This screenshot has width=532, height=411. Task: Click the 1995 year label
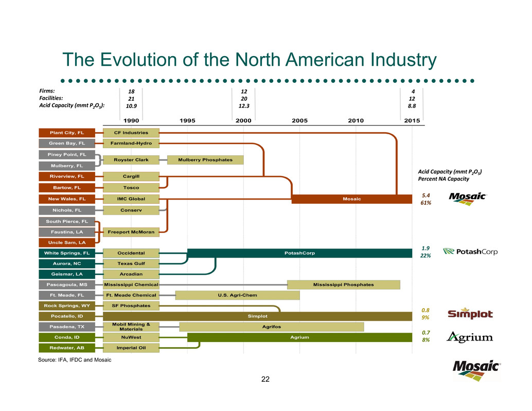187,120
